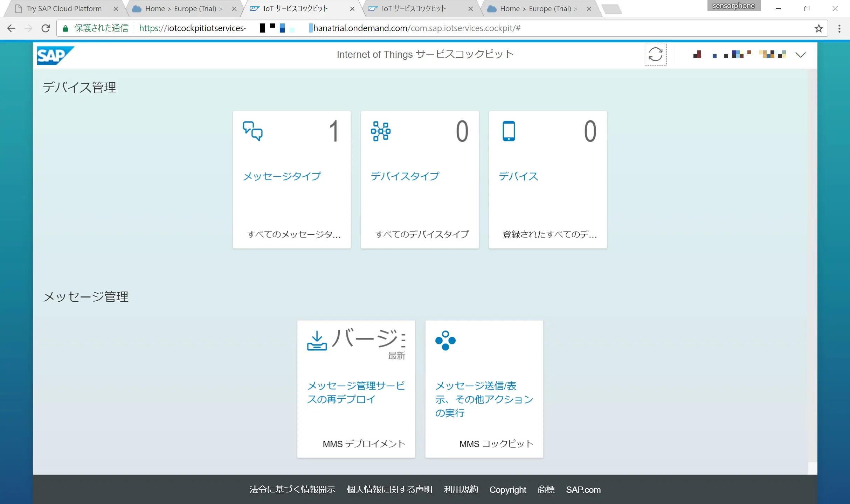Viewport: 850px width, 504px height.
Task: Click Internet of Things サービスコックピット title
Action: (425, 54)
